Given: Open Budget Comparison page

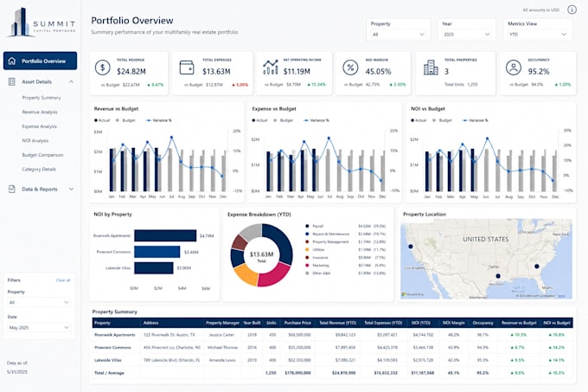Looking at the screenshot, I should tap(42, 155).
